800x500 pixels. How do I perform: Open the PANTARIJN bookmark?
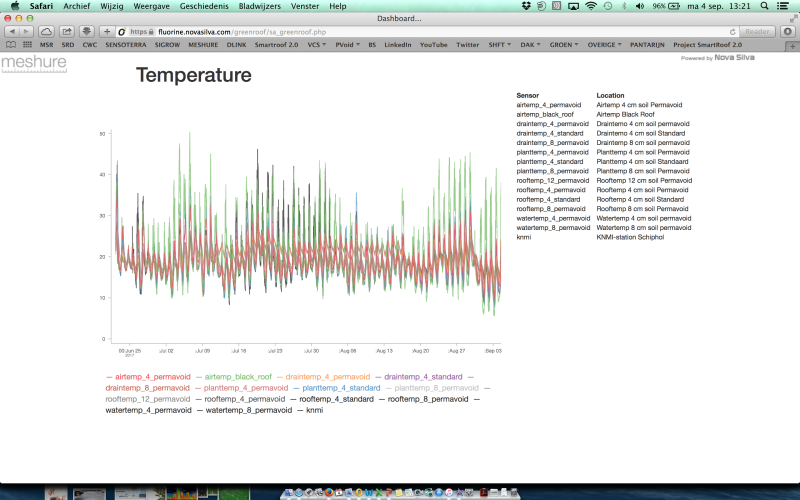tap(647, 45)
